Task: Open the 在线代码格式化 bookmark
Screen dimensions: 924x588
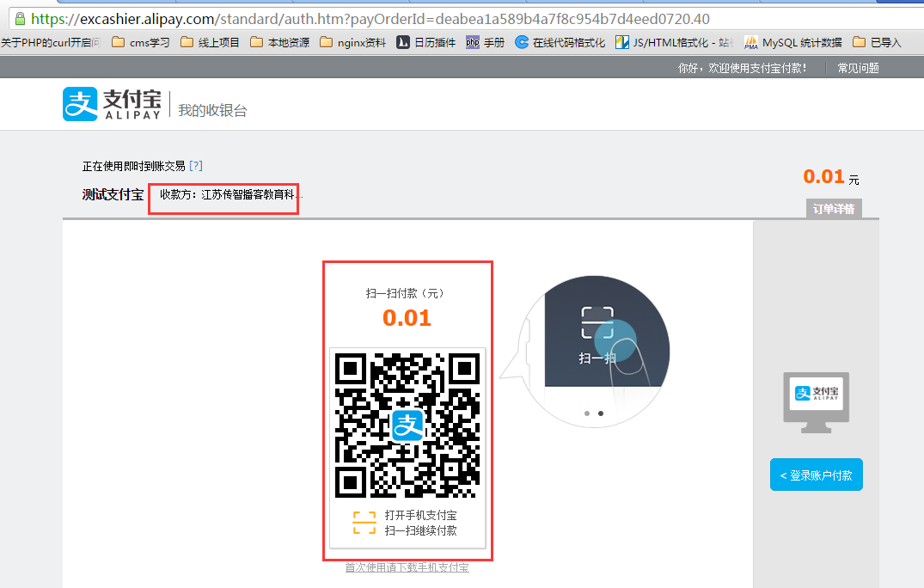Action: pyautogui.click(x=560, y=42)
